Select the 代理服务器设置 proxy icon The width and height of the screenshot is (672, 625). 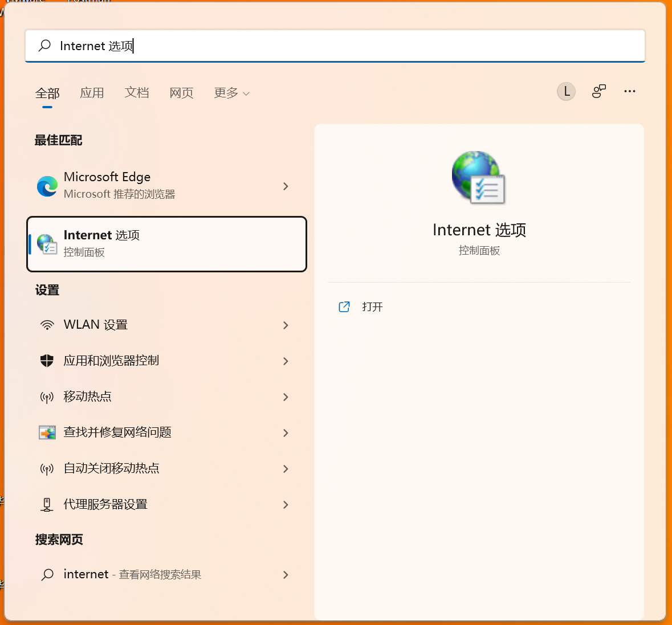click(47, 504)
